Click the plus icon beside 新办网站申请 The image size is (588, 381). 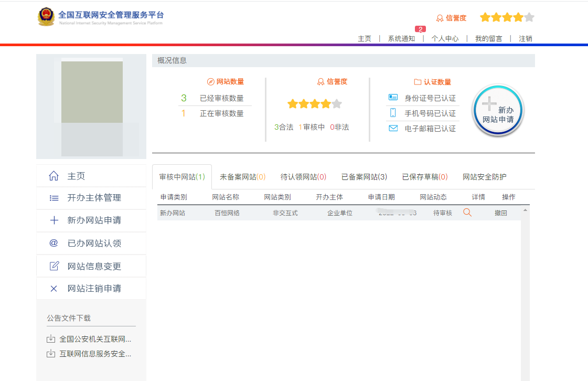click(54, 220)
